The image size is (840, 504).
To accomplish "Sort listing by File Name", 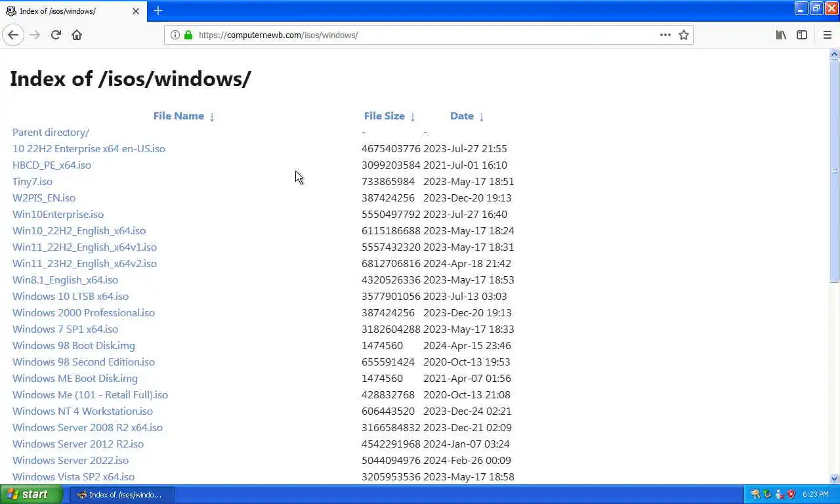I will (178, 115).
